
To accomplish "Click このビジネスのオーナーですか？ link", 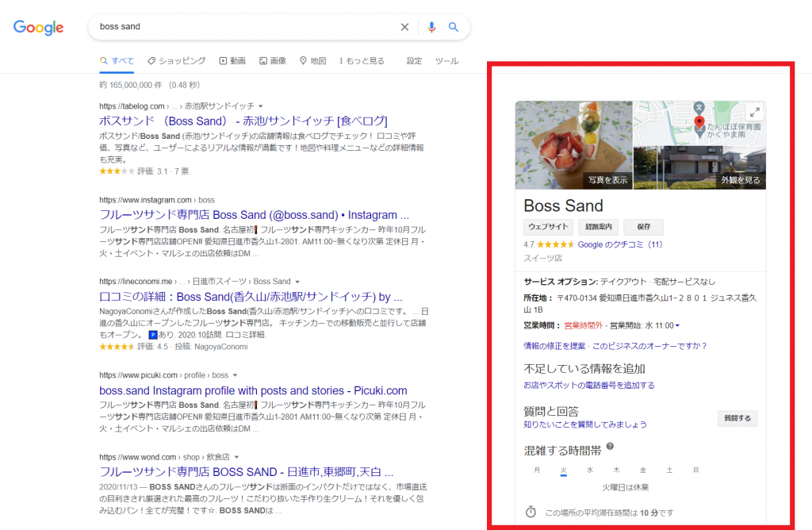I will 649,346.
